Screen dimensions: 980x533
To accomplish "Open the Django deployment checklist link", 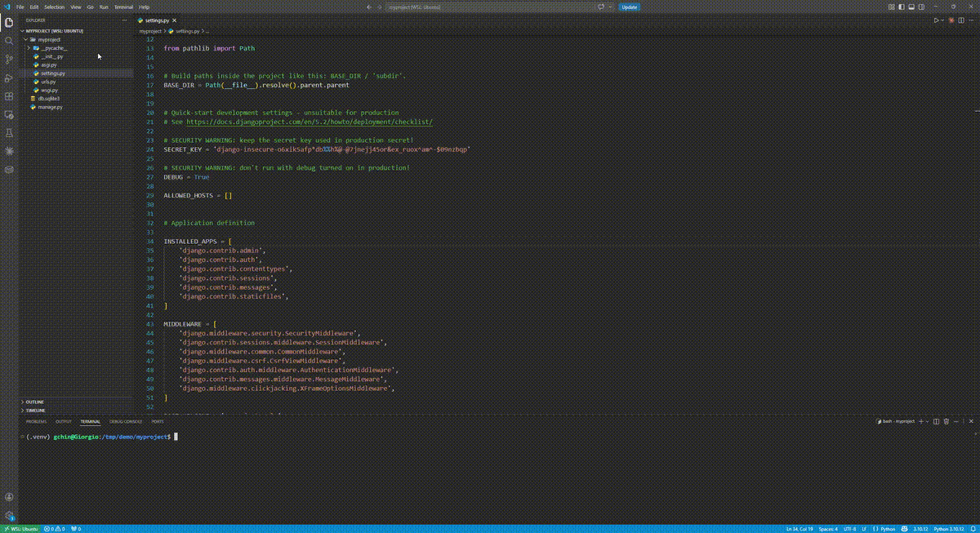I will click(310, 122).
